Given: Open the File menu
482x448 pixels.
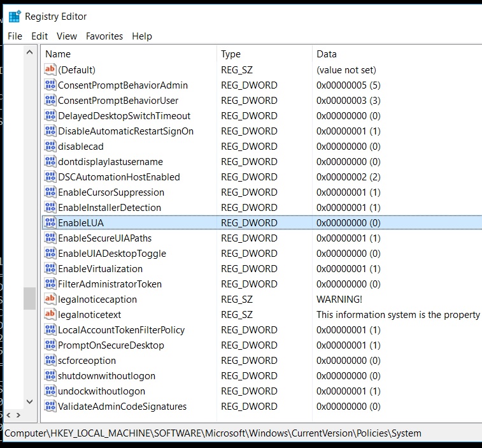Looking at the screenshot, I should point(15,36).
